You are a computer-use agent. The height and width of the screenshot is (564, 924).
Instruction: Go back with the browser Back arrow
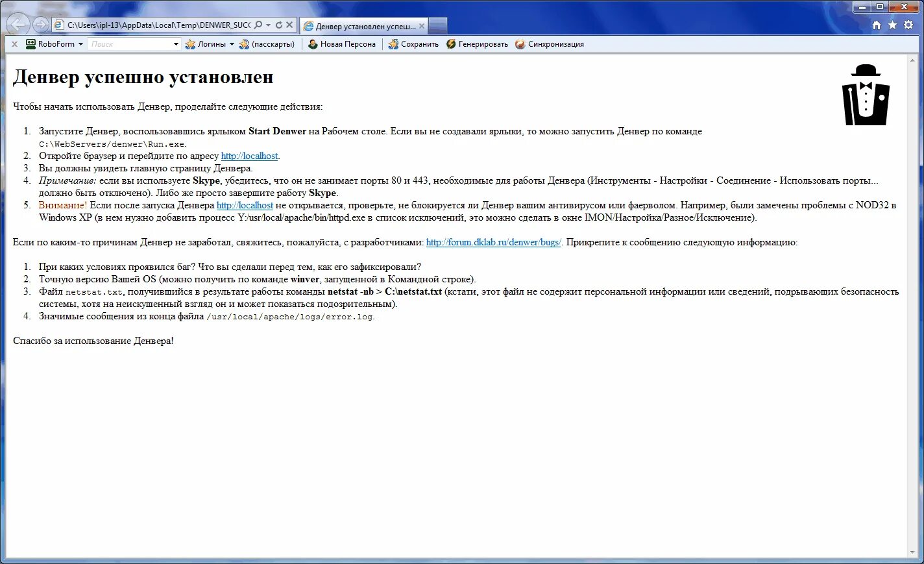click(x=18, y=24)
